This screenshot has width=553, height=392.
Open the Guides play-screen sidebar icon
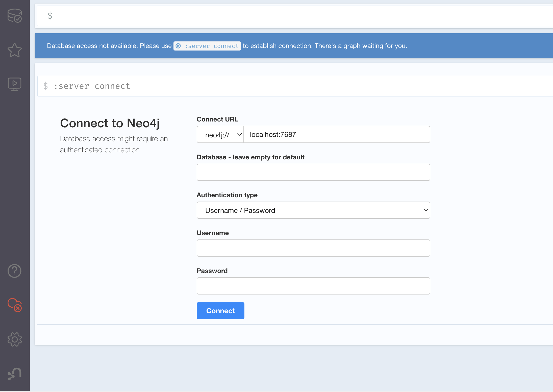tap(15, 84)
